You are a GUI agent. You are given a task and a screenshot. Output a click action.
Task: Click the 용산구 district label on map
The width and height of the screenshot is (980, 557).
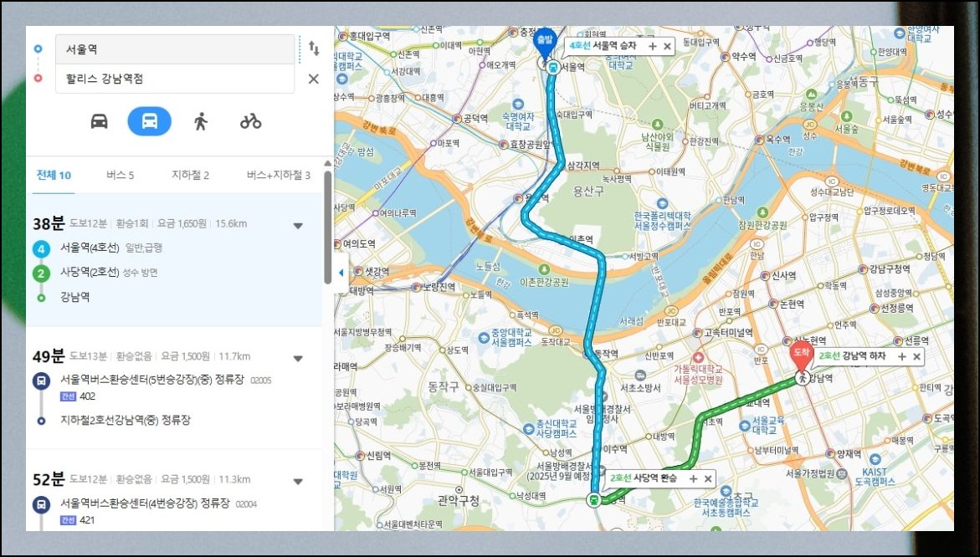pyautogui.click(x=589, y=192)
